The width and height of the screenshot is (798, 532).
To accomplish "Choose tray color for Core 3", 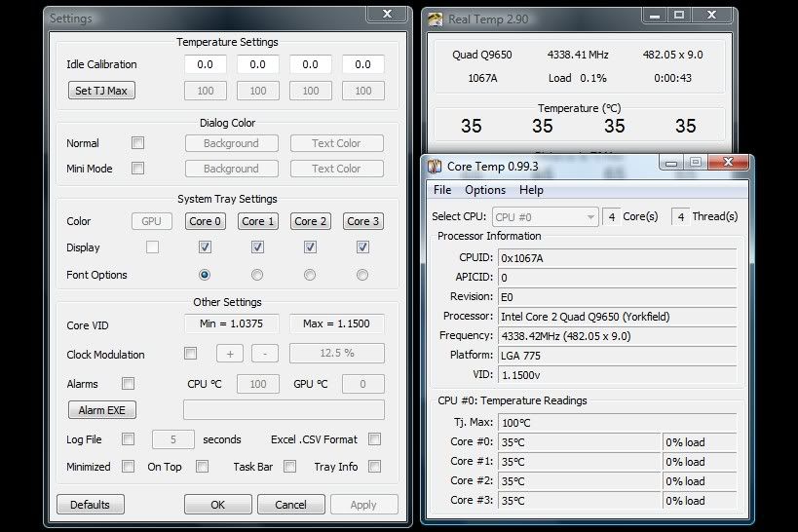I will (x=362, y=221).
